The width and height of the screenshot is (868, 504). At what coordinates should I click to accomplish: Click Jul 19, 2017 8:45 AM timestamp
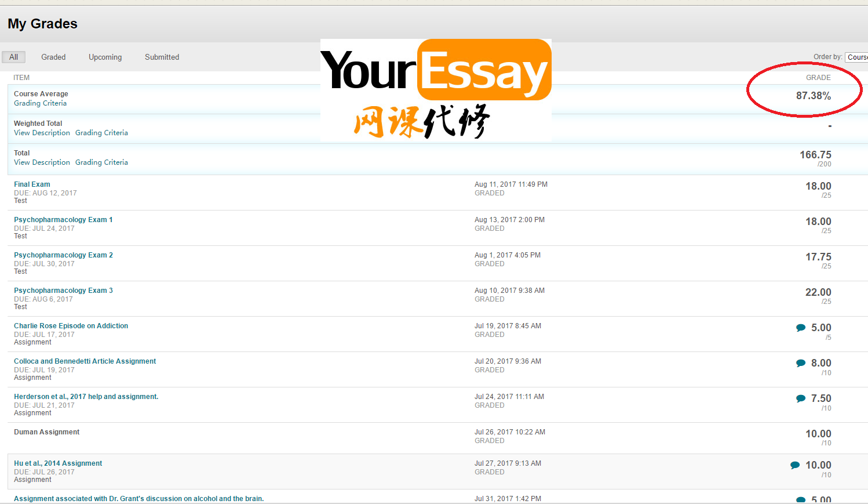coord(508,326)
